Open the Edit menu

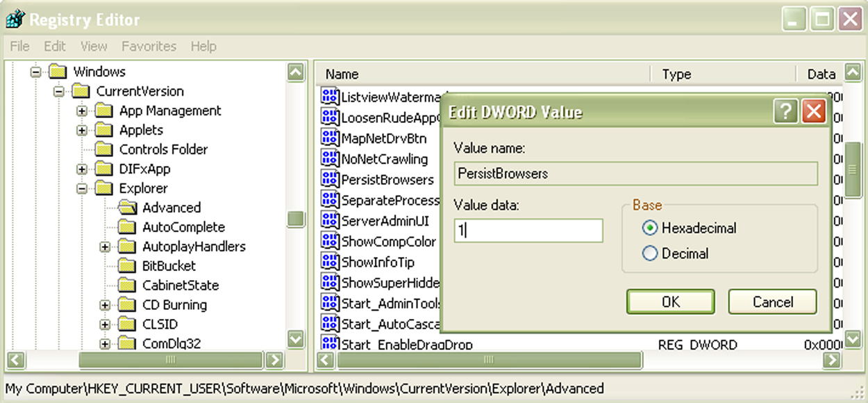coord(55,47)
